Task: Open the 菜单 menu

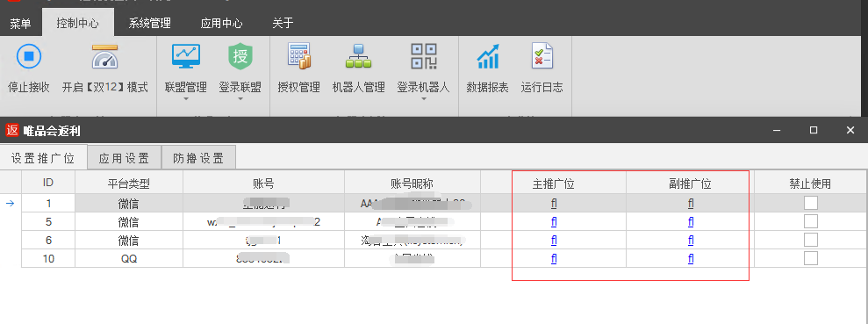Action: 20,23
